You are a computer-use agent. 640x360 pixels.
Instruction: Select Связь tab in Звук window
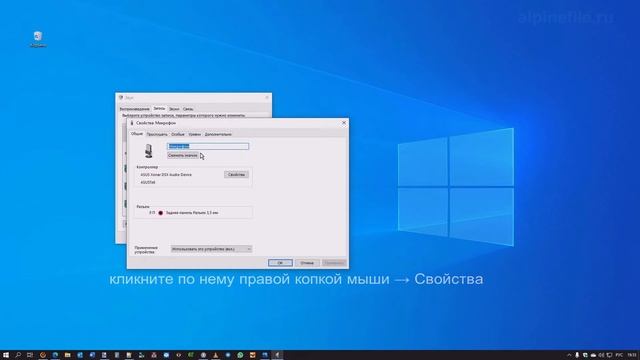188,109
